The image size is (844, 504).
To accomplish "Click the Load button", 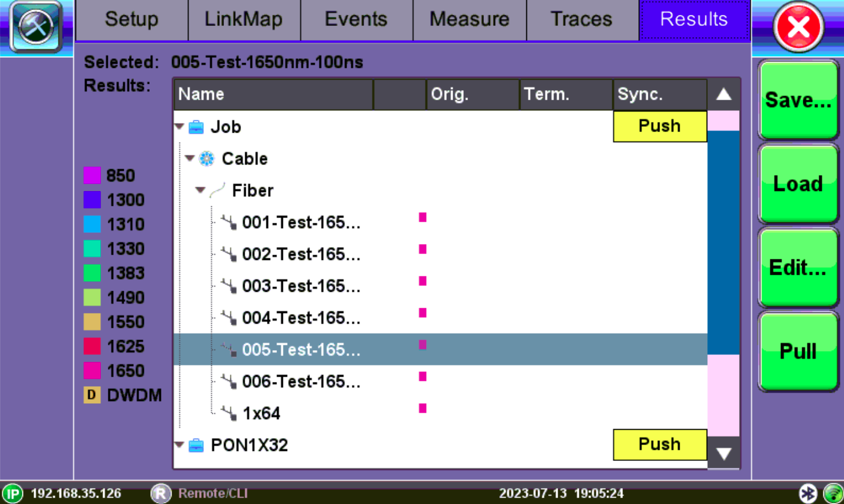I will pyautogui.click(x=798, y=184).
